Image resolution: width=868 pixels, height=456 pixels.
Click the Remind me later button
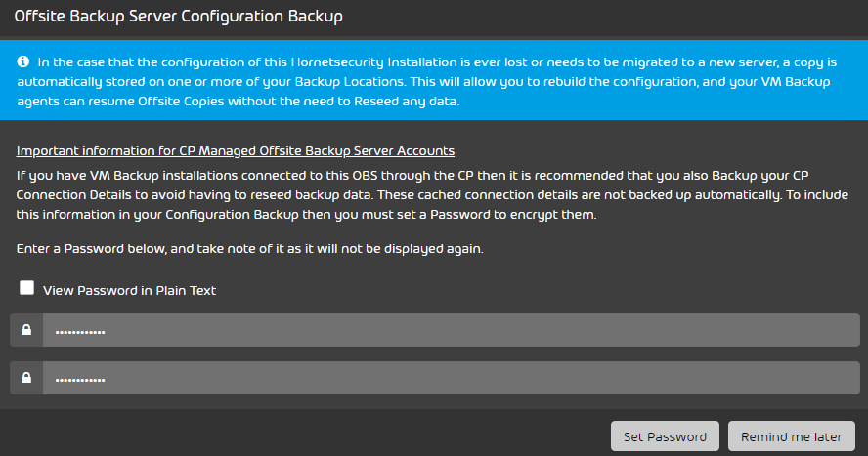click(792, 436)
